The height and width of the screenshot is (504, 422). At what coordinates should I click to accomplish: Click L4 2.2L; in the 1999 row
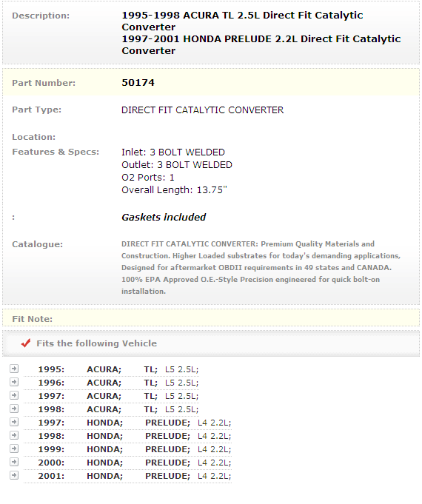coord(214,449)
